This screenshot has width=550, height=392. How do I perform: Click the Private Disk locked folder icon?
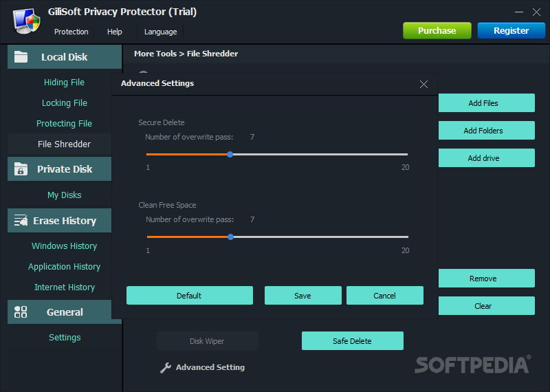click(x=21, y=168)
